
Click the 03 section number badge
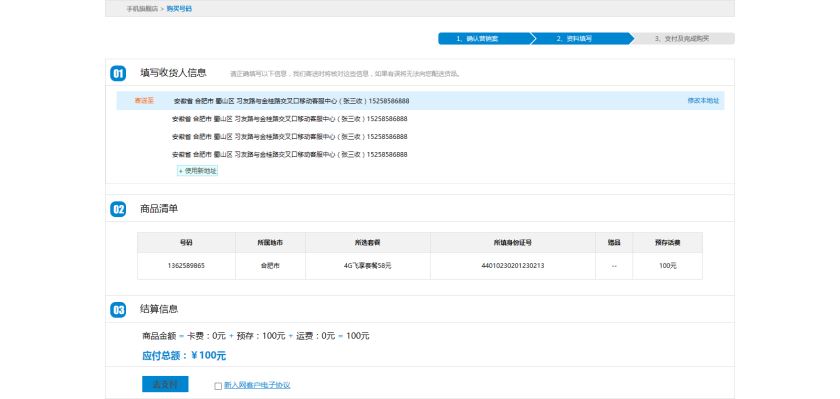[x=118, y=310]
